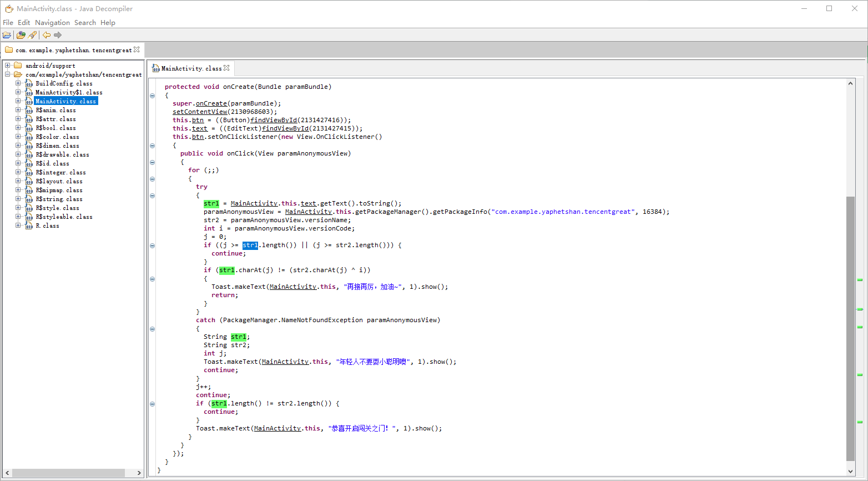Click the topmost green marker in overview ruler
The width and height of the screenshot is (868, 481).
point(860,280)
